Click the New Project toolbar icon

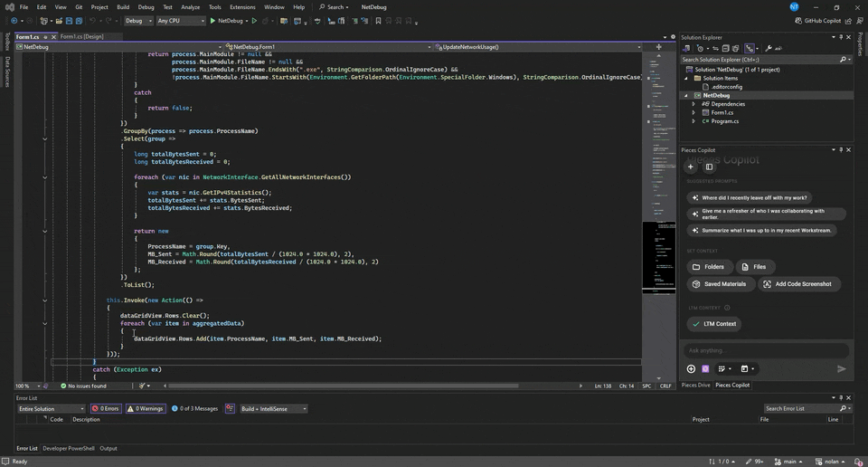43,21
